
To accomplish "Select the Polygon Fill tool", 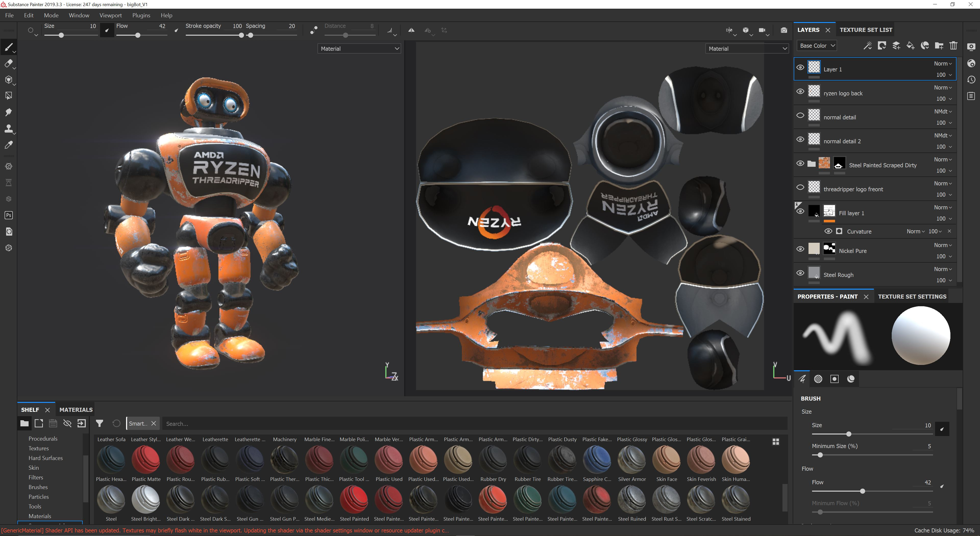I will pos(8,95).
